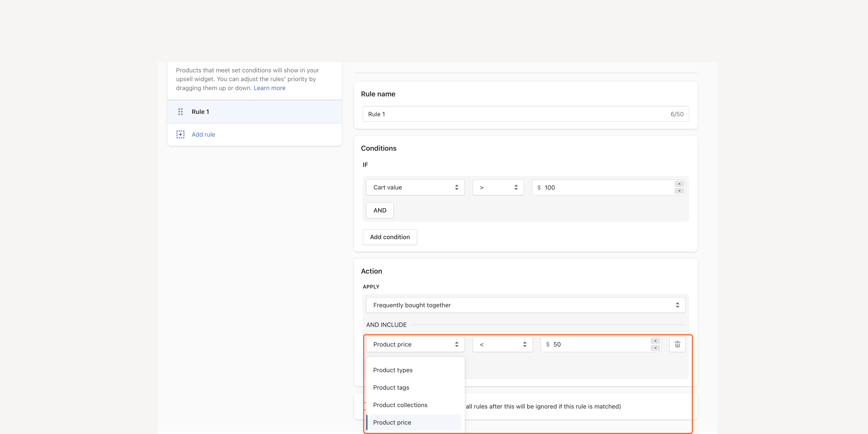
Task: Choose Product tags from the list
Action: point(415,387)
